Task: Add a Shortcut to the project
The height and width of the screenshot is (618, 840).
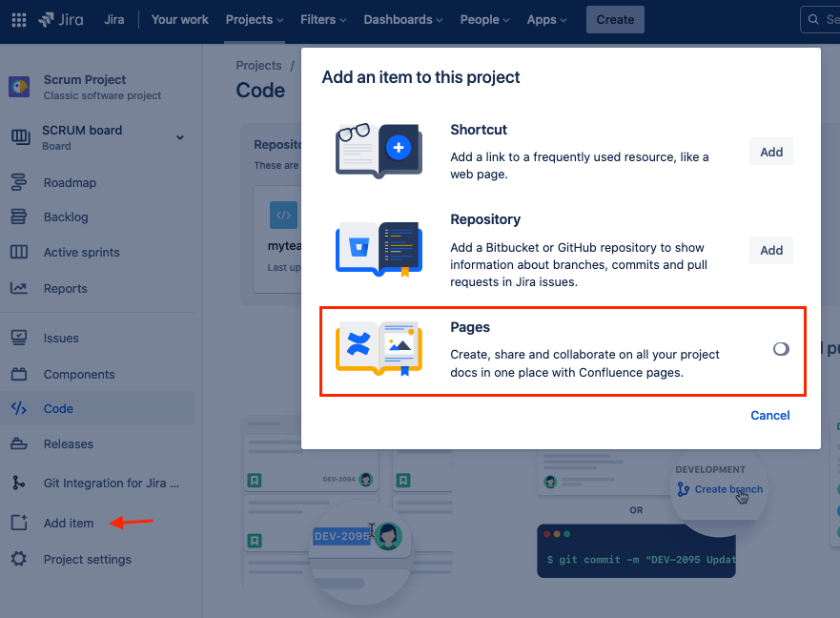Action: click(x=771, y=153)
